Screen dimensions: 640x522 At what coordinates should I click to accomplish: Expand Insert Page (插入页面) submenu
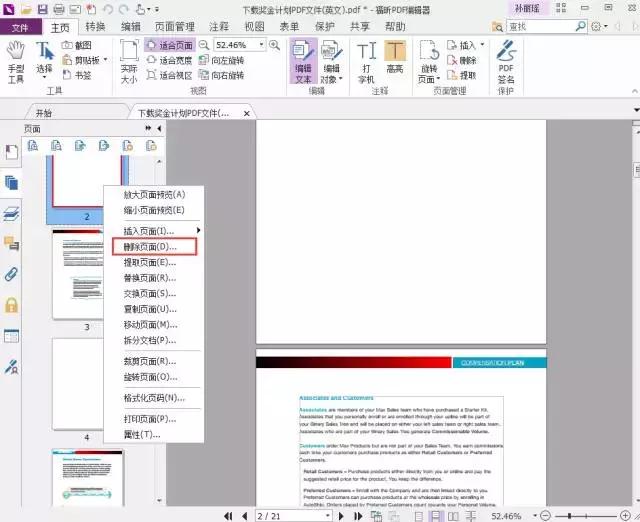(x=198, y=231)
